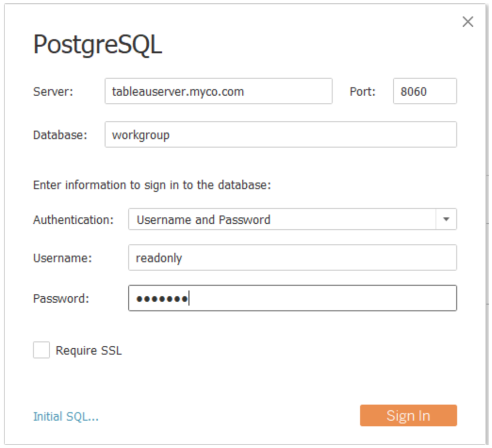This screenshot has width=492, height=448.
Task: Click the Username text field
Action: [x=292, y=258]
